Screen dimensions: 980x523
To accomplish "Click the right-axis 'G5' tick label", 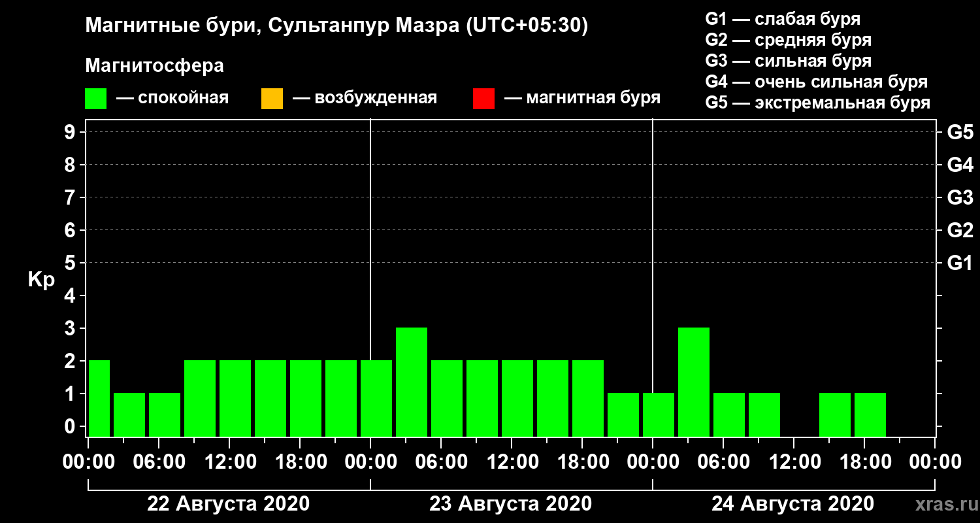I will click(x=960, y=133).
